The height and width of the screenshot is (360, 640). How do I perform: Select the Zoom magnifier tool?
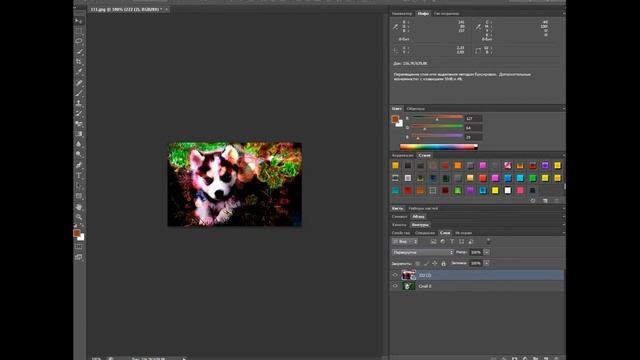[79, 218]
